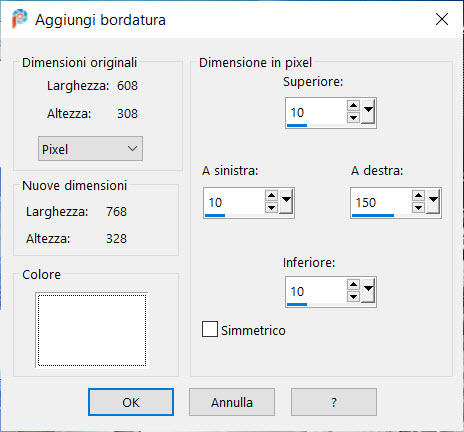Viewport: 464px width, 432px height.
Task: Increase the A destra value with up arrow
Action: 418,196
